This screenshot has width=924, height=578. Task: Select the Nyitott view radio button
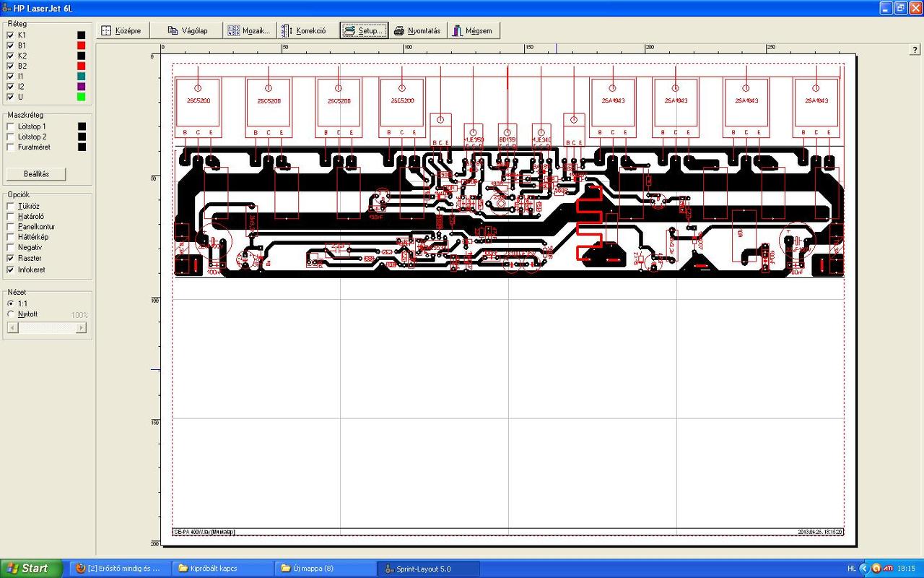(10, 314)
